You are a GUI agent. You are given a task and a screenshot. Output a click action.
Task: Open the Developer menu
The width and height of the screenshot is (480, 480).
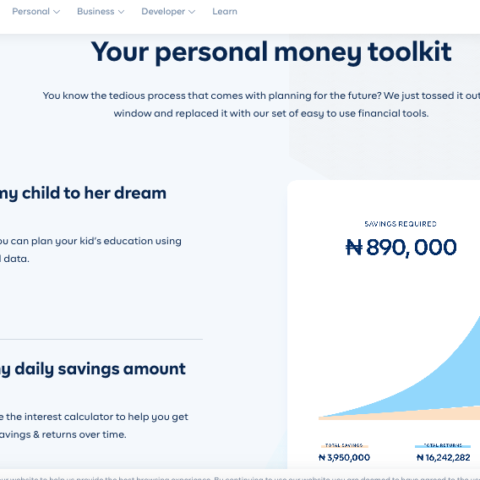click(168, 11)
